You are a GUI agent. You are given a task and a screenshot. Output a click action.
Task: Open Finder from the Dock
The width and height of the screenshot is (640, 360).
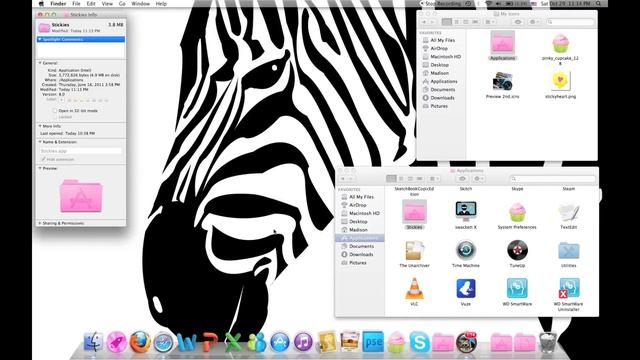coord(93,342)
